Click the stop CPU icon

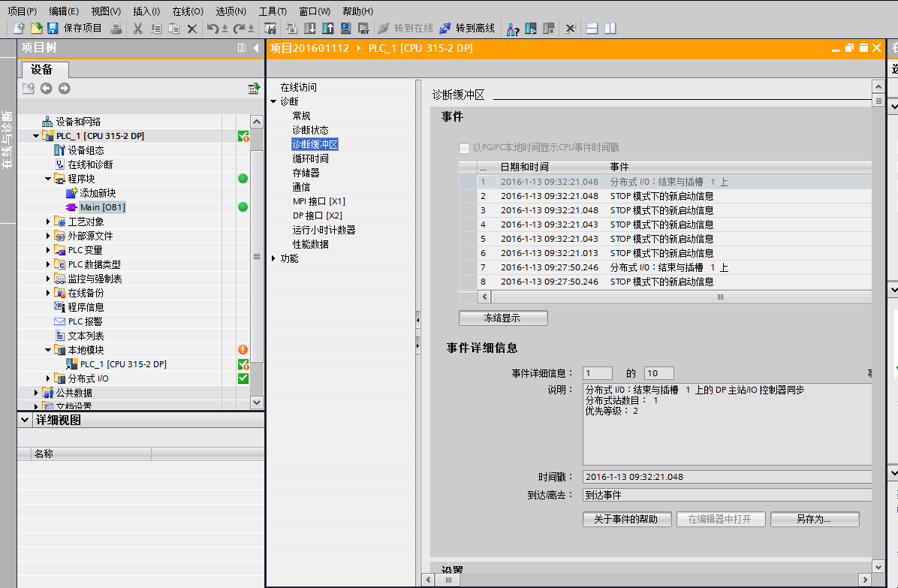tap(548, 28)
